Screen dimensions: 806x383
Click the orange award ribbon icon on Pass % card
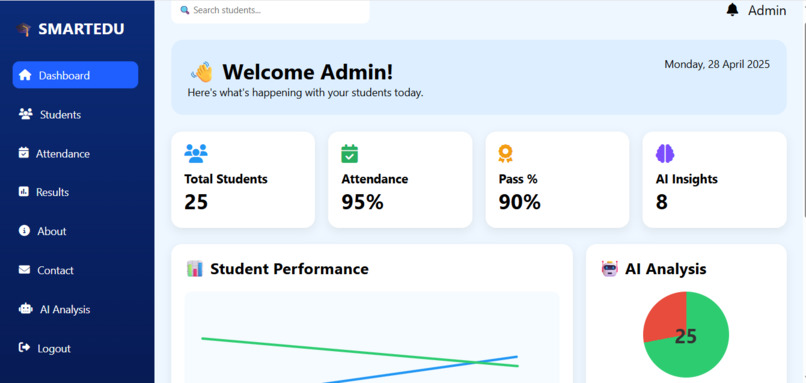click(505, 154)
